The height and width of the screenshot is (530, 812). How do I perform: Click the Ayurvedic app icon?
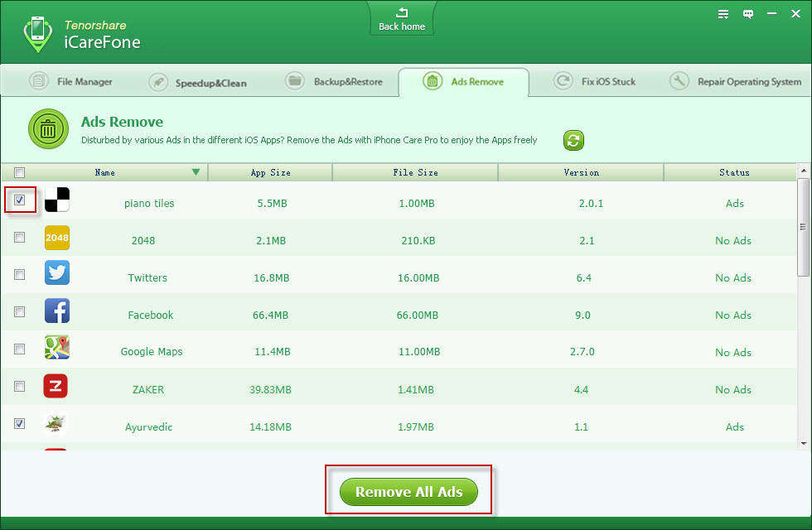[x=56, y=423]
